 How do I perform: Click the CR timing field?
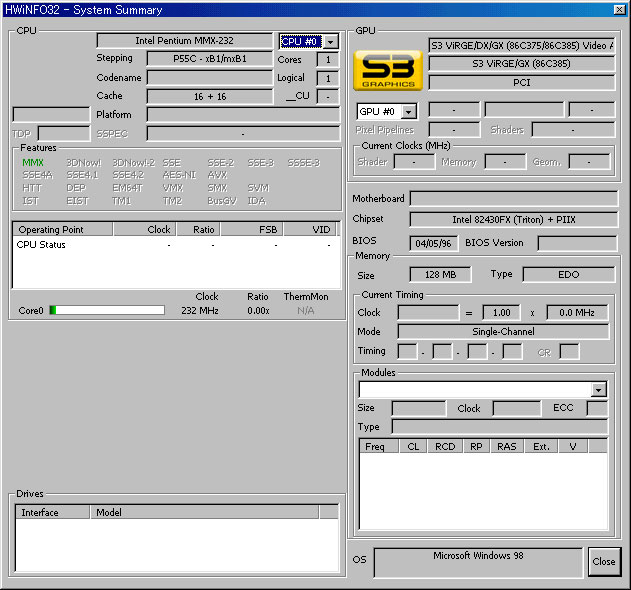click(x=569, y=352)
